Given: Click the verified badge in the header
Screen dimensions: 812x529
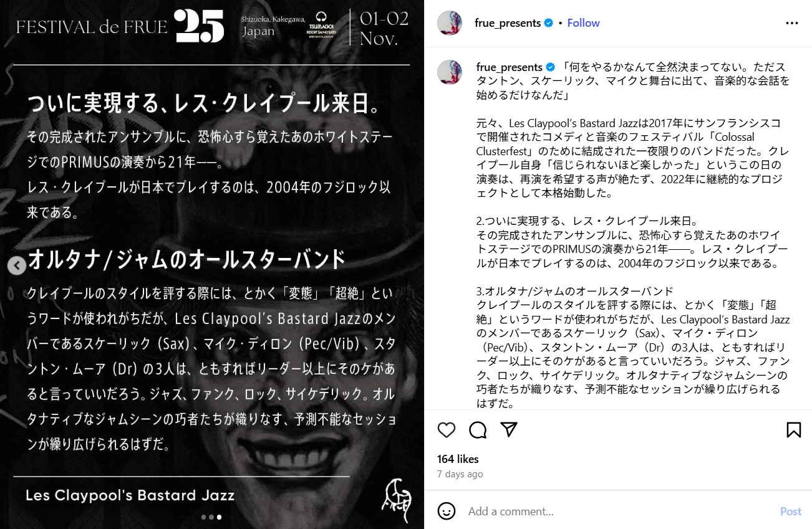Looking at the screenshot, I should (549, 23).
